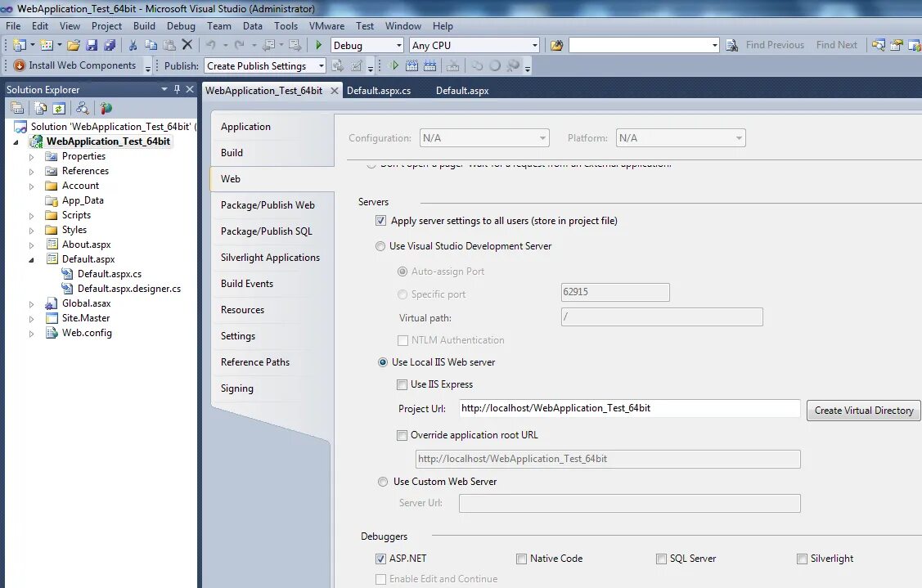This screenshot has height=588, width=922.
Task: Click the Save All icon
Action: (110, 45)
